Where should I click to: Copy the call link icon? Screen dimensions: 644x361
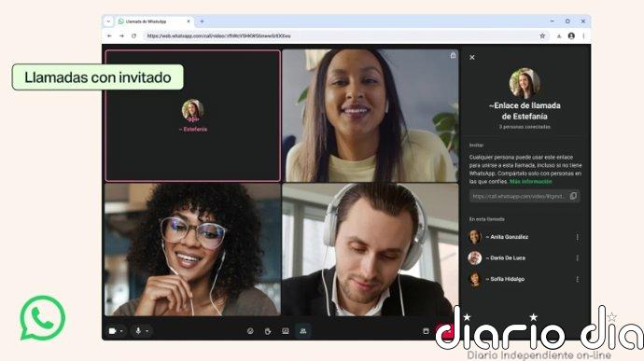tap(573, 196)
